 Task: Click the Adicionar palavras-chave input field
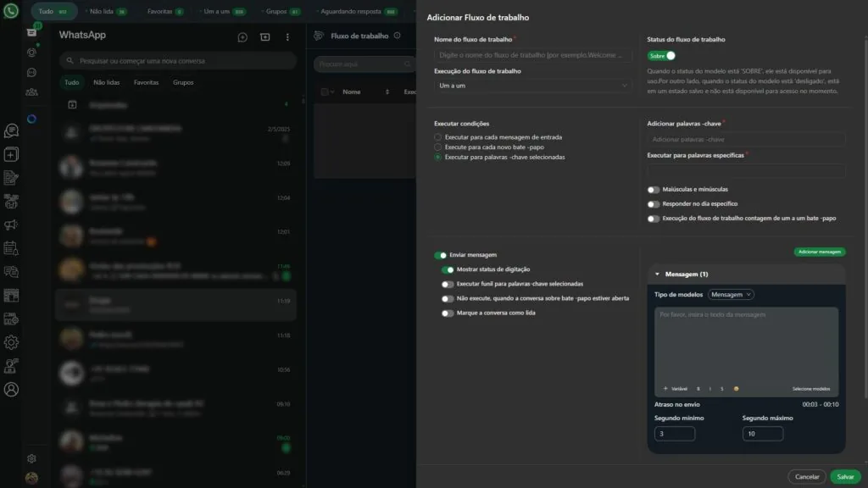pyautogui.click(x=746, y=140)
